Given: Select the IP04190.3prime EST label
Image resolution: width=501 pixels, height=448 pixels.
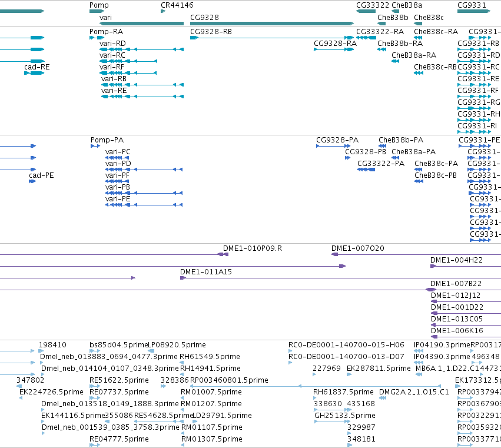Looking at the screenshot, I should click(442, 345).
